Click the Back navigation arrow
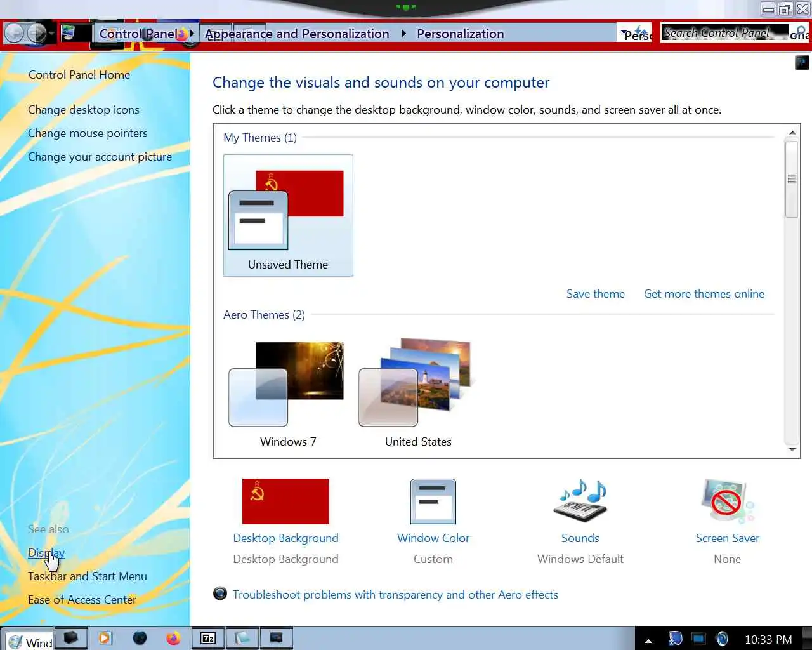The image size is (812, 650). [x=14, y=33]
